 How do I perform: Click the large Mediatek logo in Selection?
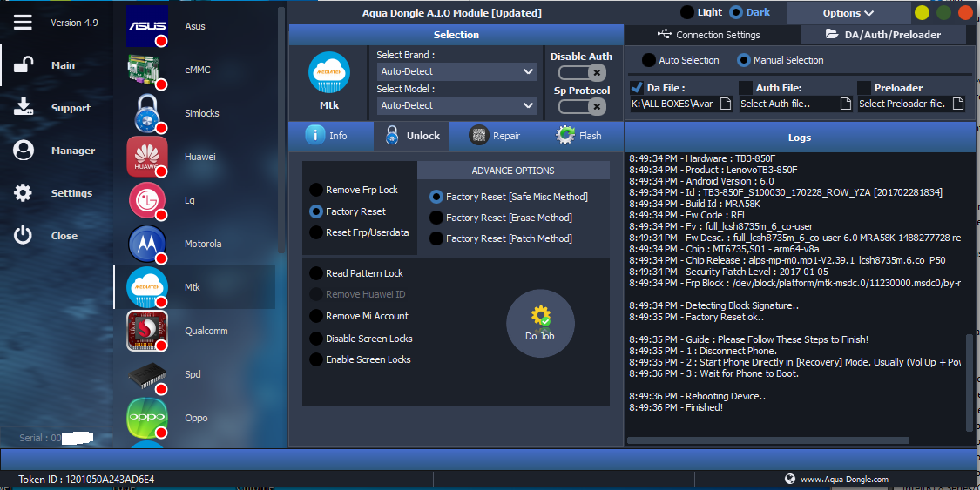(x=329, y=72)
